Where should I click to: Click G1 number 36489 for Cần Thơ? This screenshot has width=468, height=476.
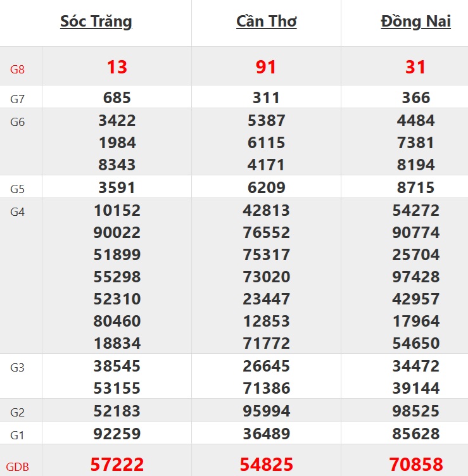(x=267, y=434)
